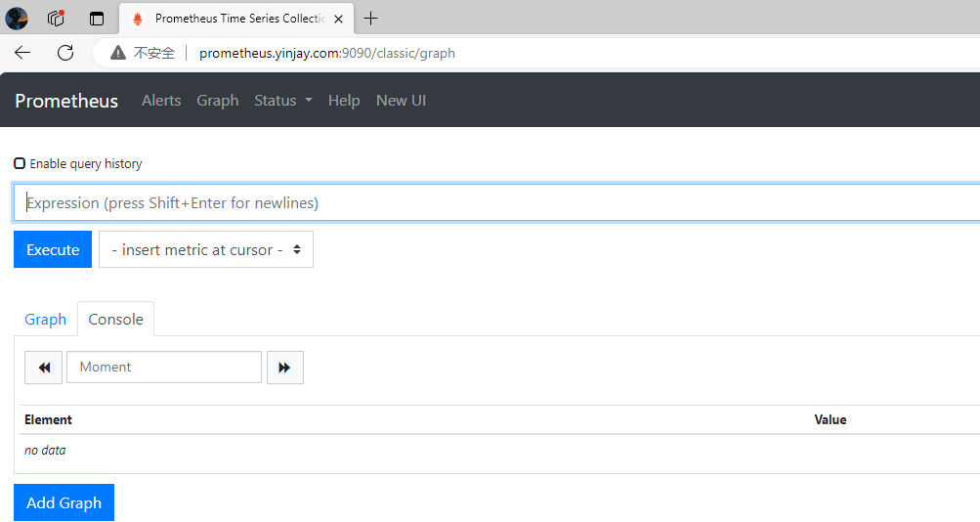980x522 pixels.
Task: Click the address bar URL
Action: tap(327, 53)
